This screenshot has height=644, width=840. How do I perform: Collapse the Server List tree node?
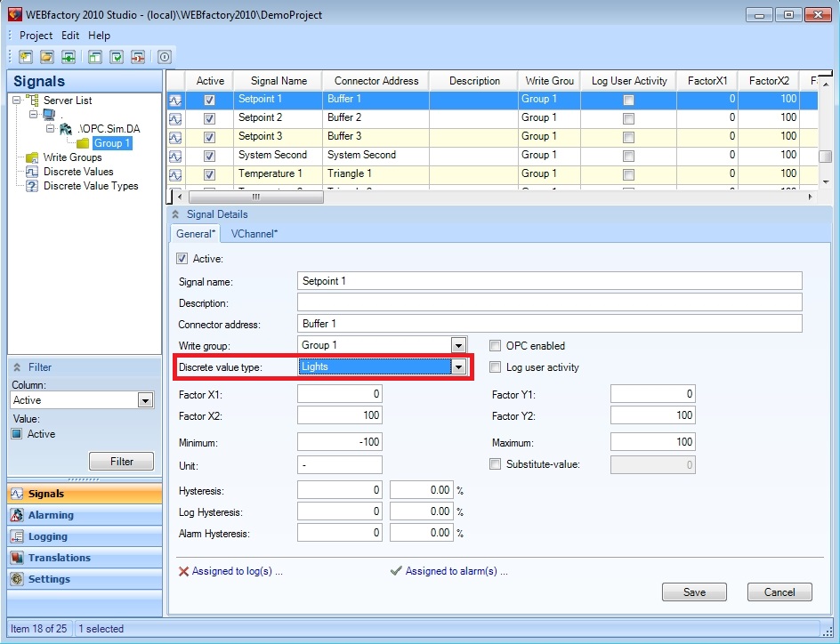18,101
